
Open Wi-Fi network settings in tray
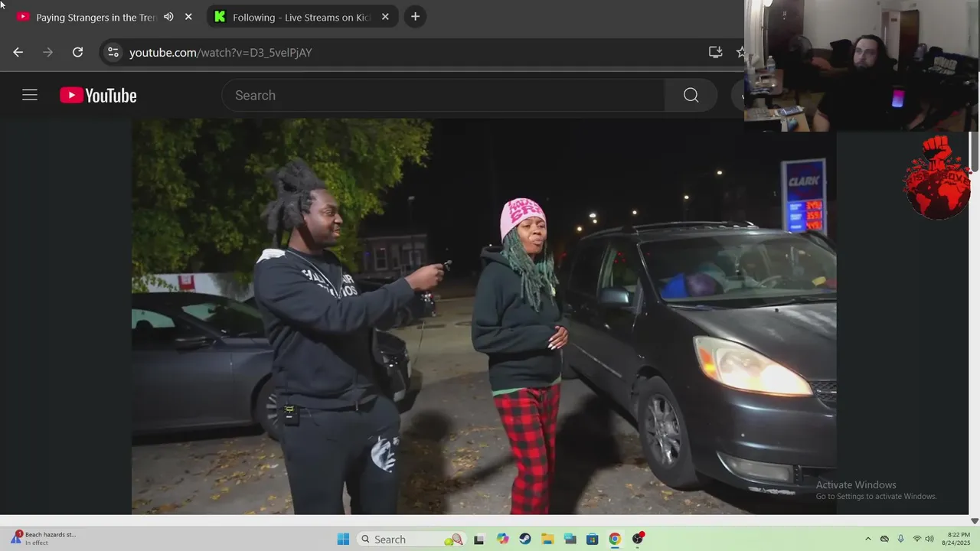917,539
